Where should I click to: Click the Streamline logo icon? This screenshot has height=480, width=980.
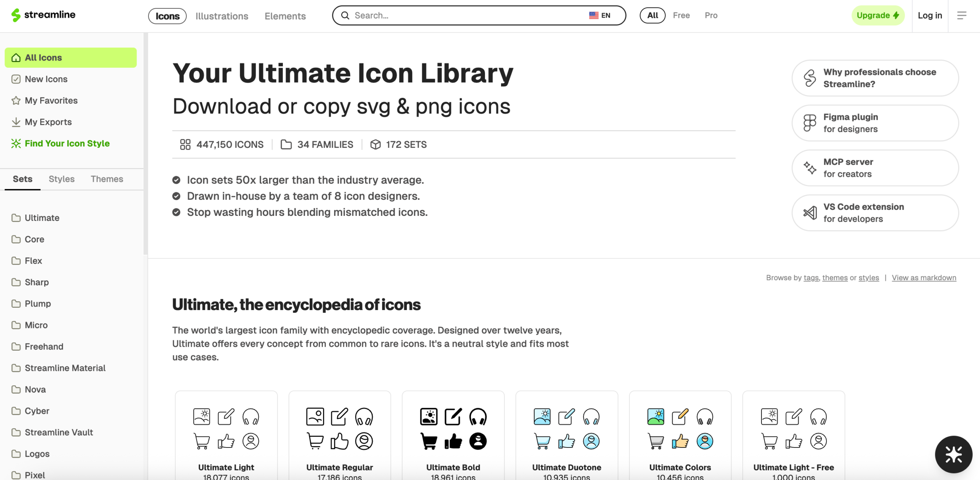pos(16,15)
